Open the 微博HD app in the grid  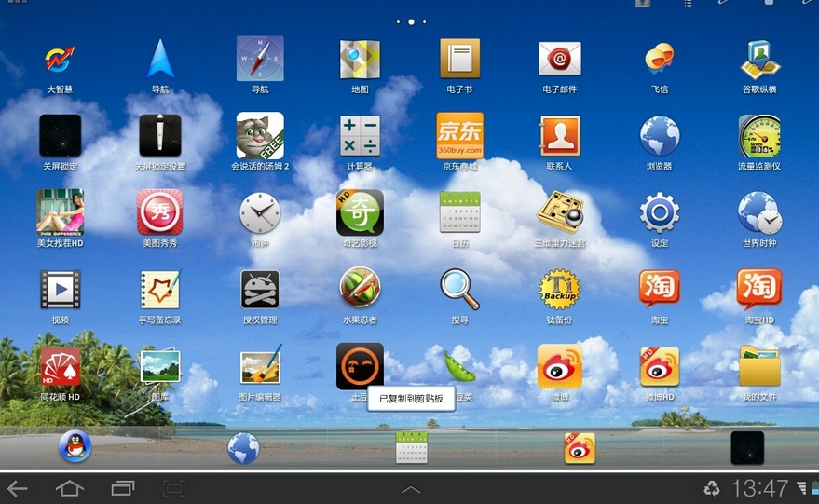tap(659, 366)
